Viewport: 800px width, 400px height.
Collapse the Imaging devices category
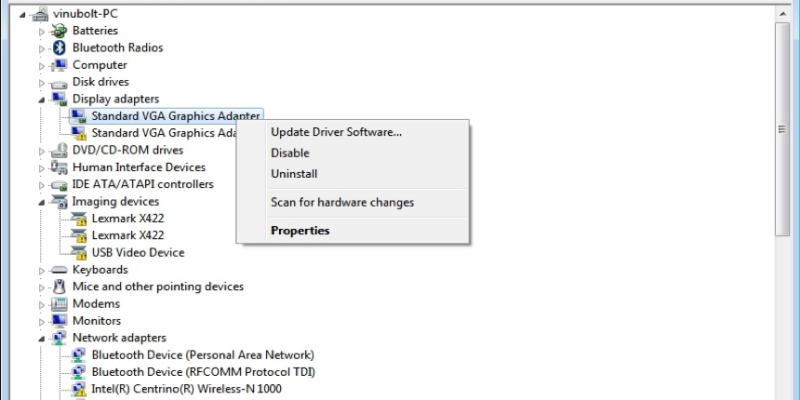click(x=42, y=203)
